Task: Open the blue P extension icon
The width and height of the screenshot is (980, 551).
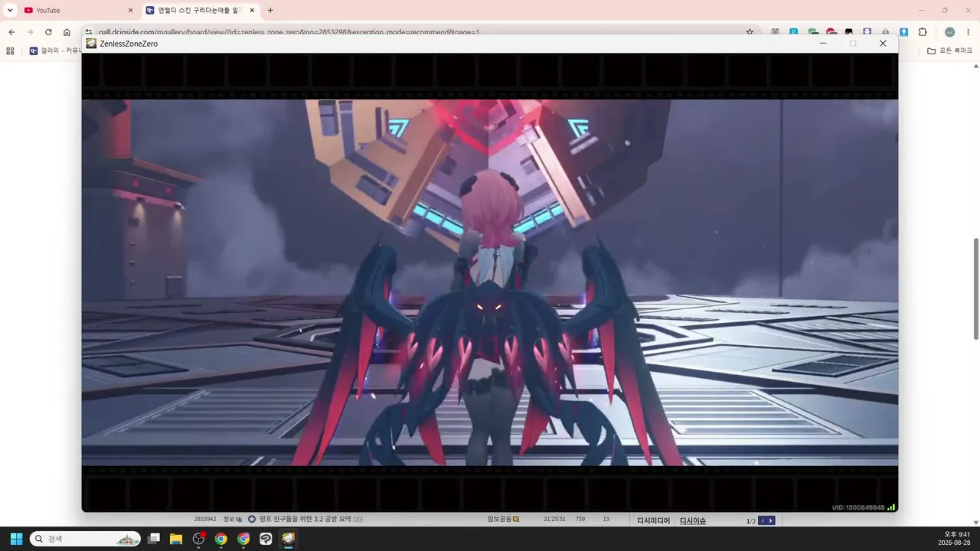Action: [x=794, y=32]
